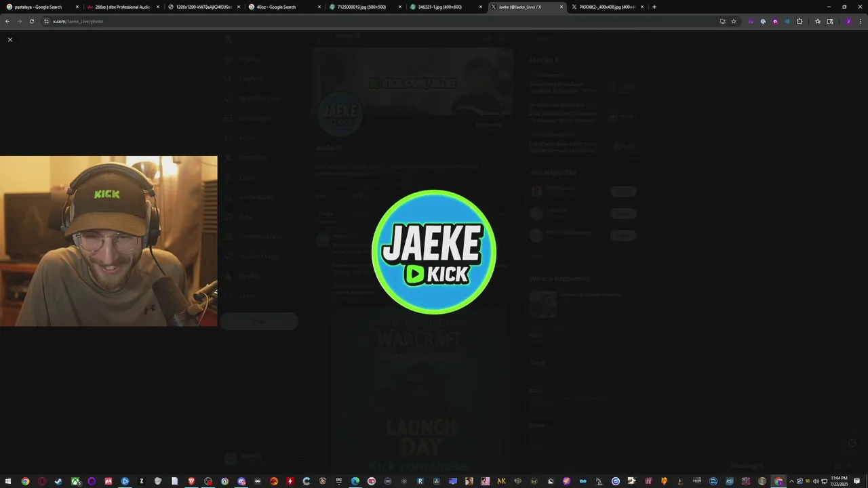This screenshot has width=868, height=488.
Task: Open the browser side panel icon
Action: click(x=830, y=21)
